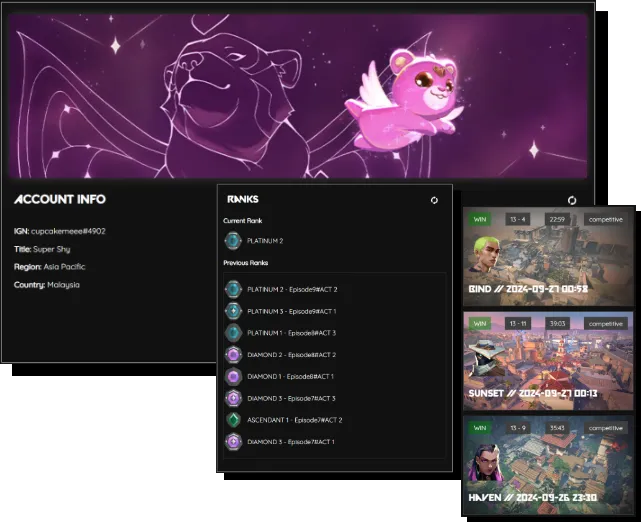Click the Previous Ranks label
Screen dimensions: 641x522
[x=246, y=263]
